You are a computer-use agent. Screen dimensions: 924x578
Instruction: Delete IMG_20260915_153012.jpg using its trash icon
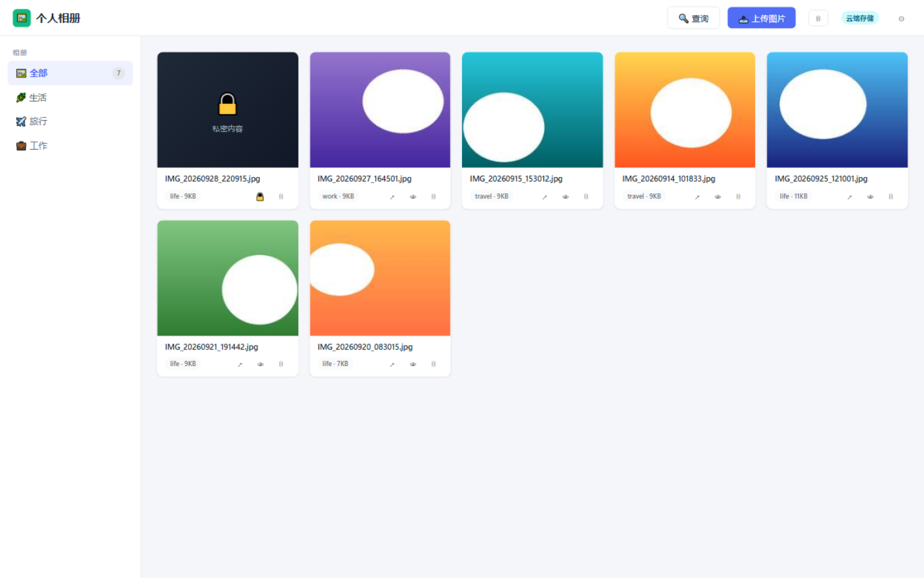click(x=586, y=197)
